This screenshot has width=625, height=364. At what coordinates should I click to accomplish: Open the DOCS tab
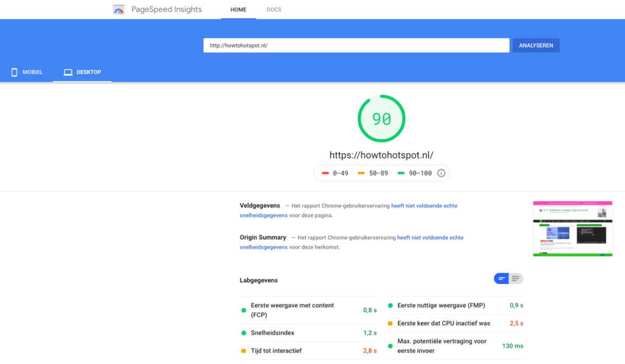(274, 10)
